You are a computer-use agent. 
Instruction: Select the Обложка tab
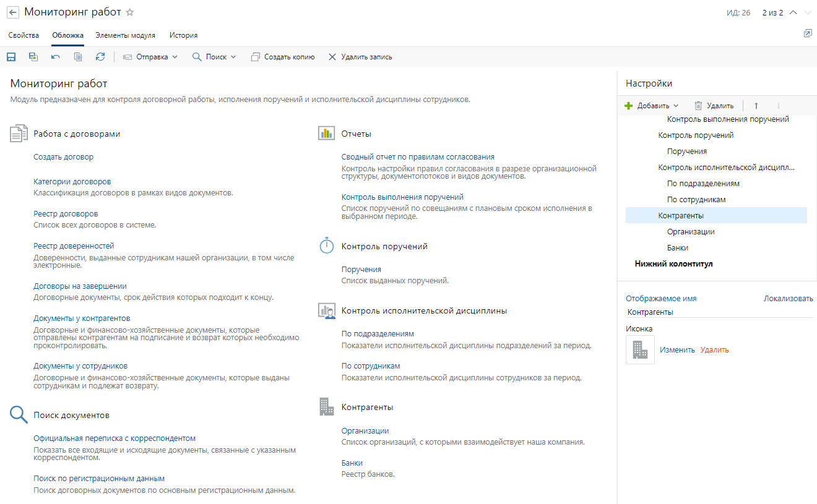click(67, 35)
